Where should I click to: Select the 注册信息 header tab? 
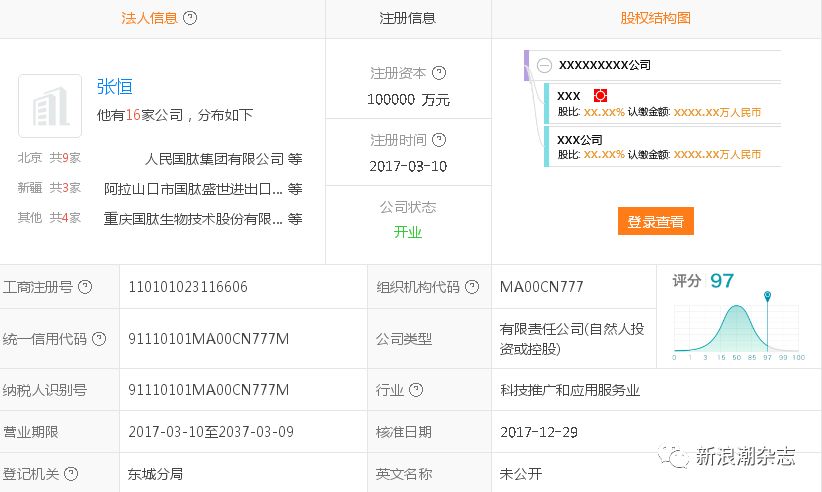(408, 18)
